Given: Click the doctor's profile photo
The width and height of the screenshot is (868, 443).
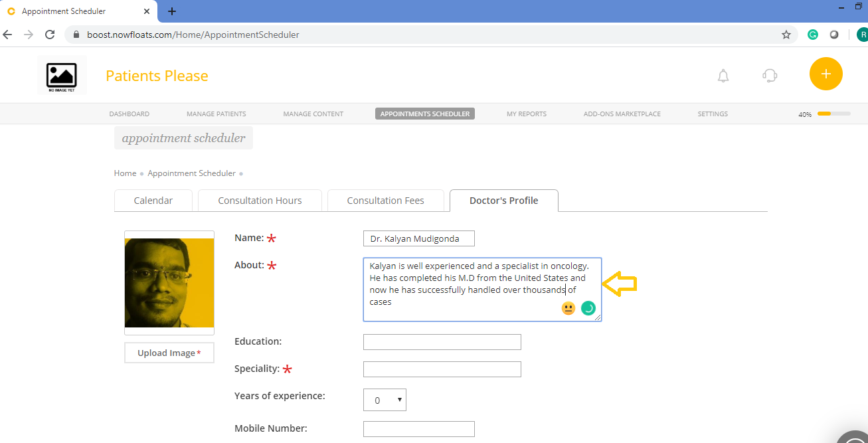Looking at the screenshot, I should coord(169,283).
